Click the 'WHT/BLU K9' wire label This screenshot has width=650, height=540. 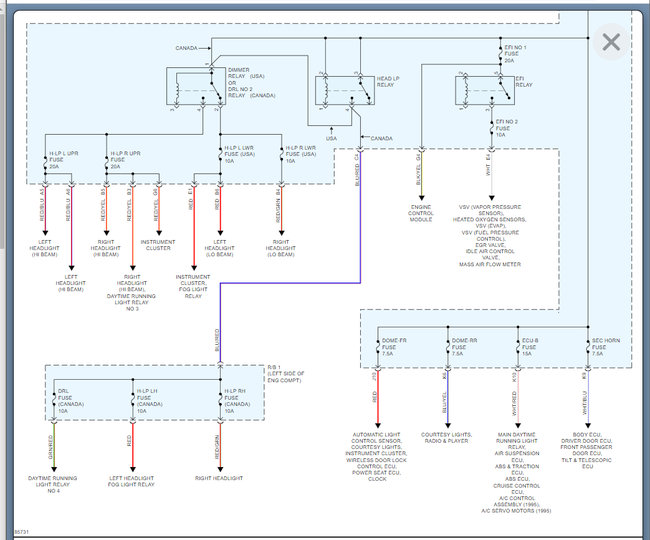point(584,393)
